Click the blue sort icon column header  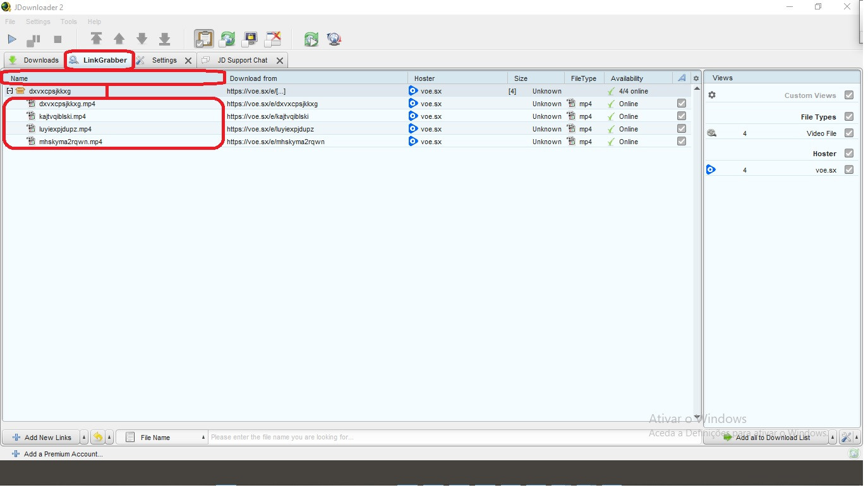(x=682, y=78)
